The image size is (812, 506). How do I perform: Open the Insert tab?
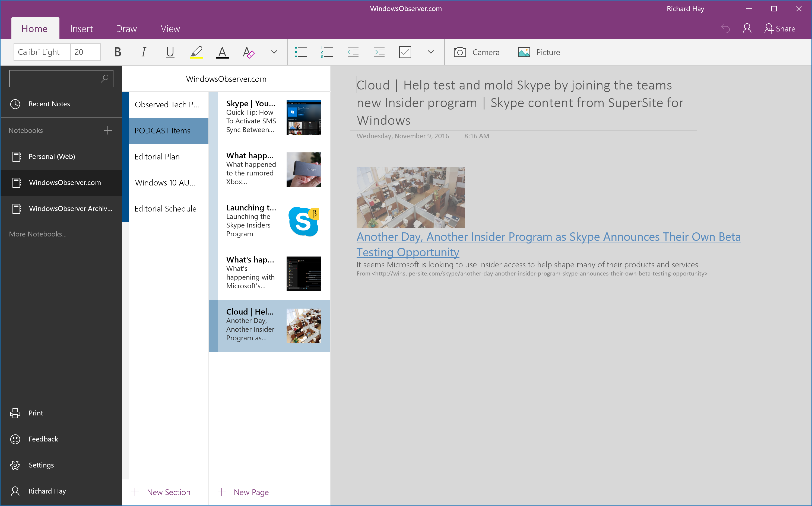pos(81,28)
